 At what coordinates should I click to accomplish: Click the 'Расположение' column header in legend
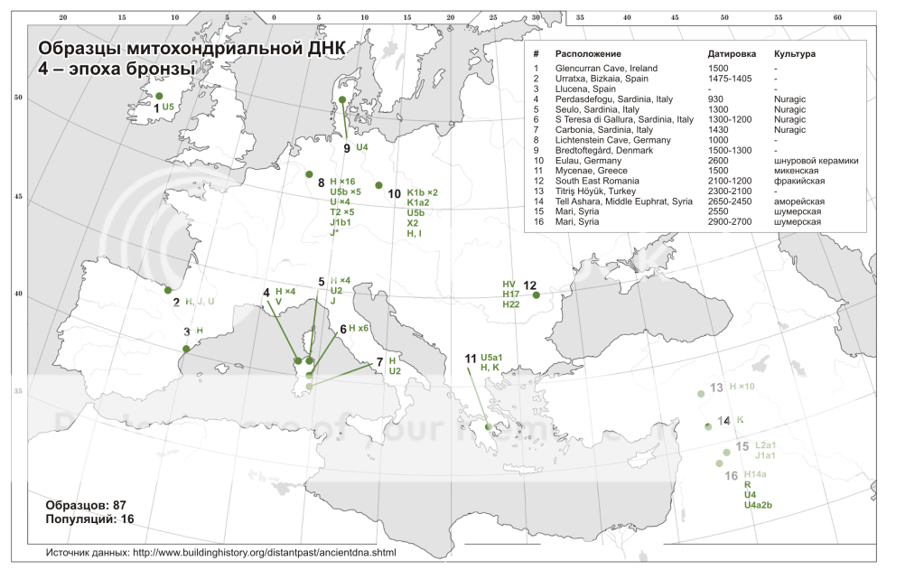click(x=587, y=54)
